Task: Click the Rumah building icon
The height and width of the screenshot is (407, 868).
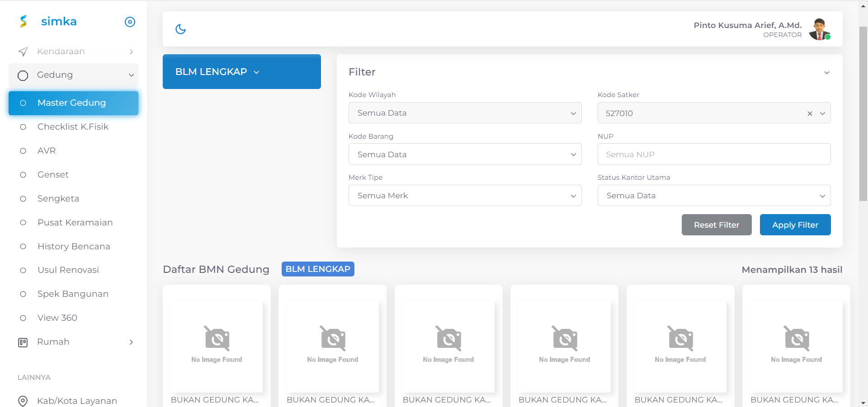Action: (23, 342)
